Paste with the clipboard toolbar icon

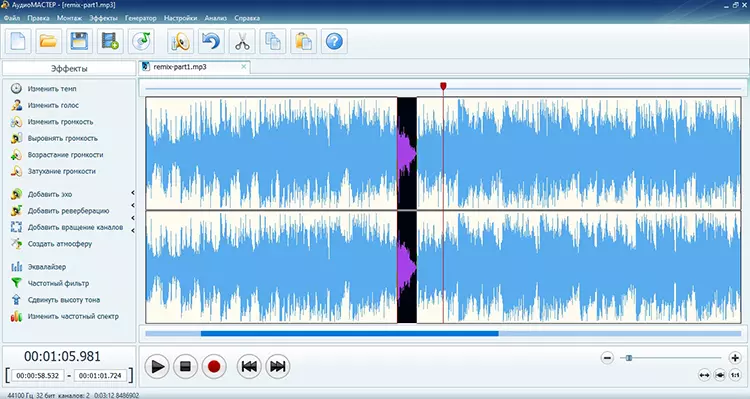[304, 42]
